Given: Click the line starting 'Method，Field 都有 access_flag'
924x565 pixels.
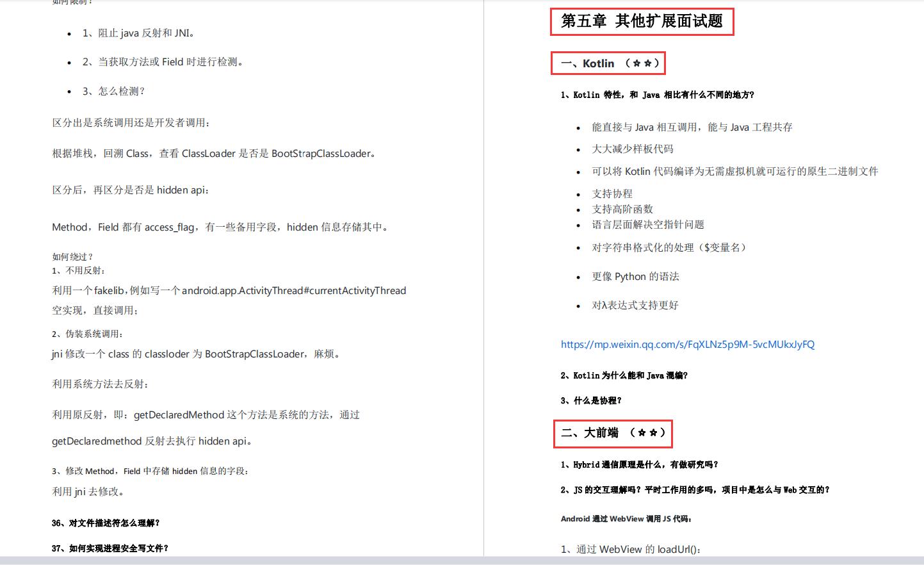Looking at the screenshot, I should pos(220,227).
